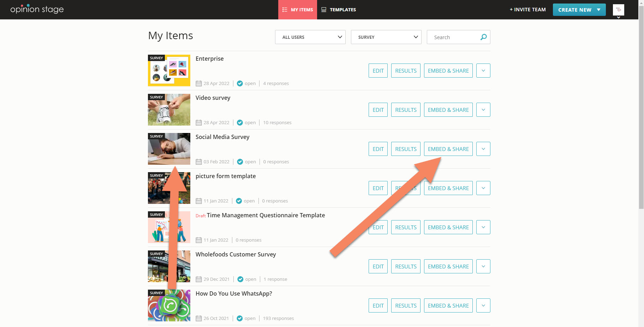The image size is (644, 327).
Task: Click the '193 responses' text
Action: click(278, 319)
